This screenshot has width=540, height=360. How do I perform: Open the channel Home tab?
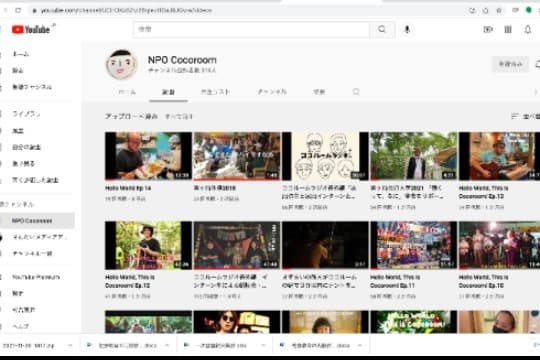pyautogui.click(x=127, y=92)
